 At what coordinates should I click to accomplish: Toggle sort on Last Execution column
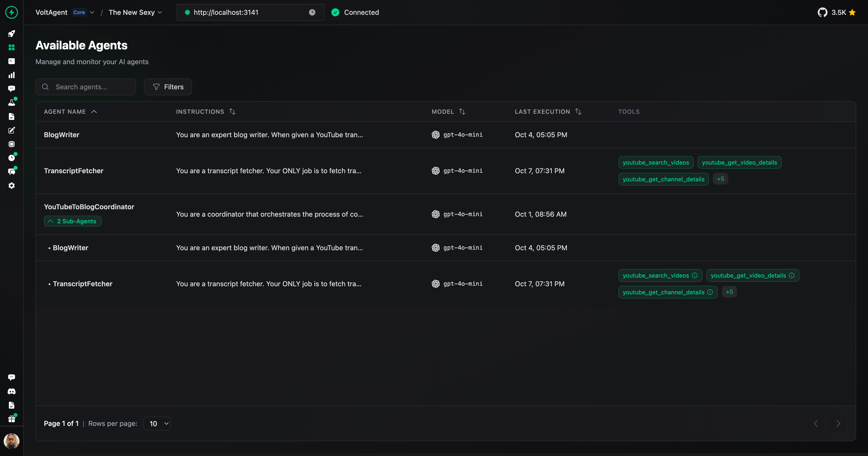[x=578, y=112]
